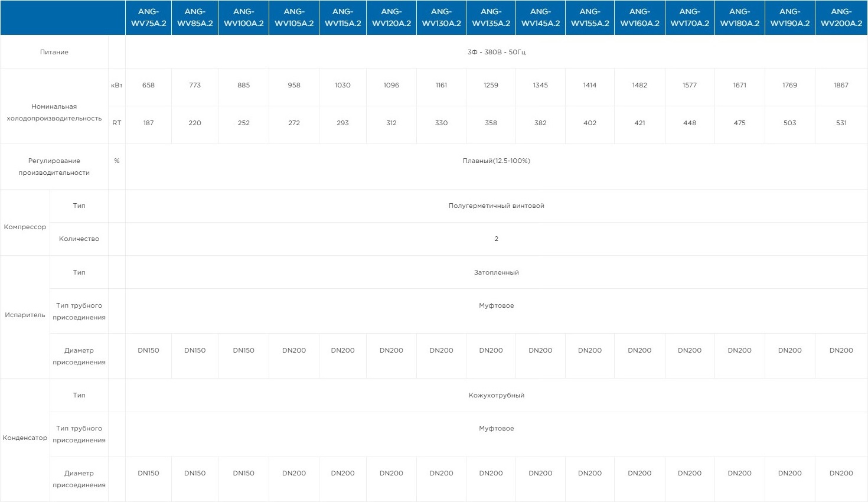Click the Компрессор row group label

pos(25,227)
